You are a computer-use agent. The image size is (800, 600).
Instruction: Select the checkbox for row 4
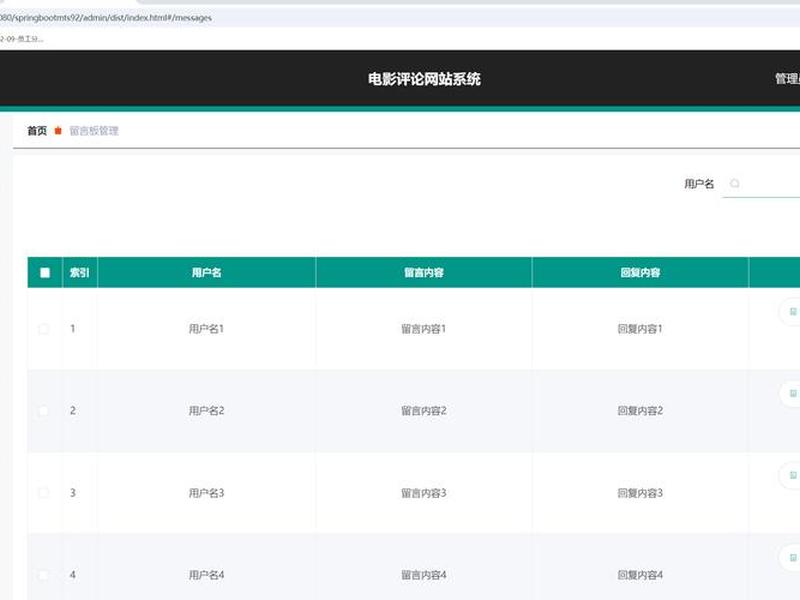[44, 575]
